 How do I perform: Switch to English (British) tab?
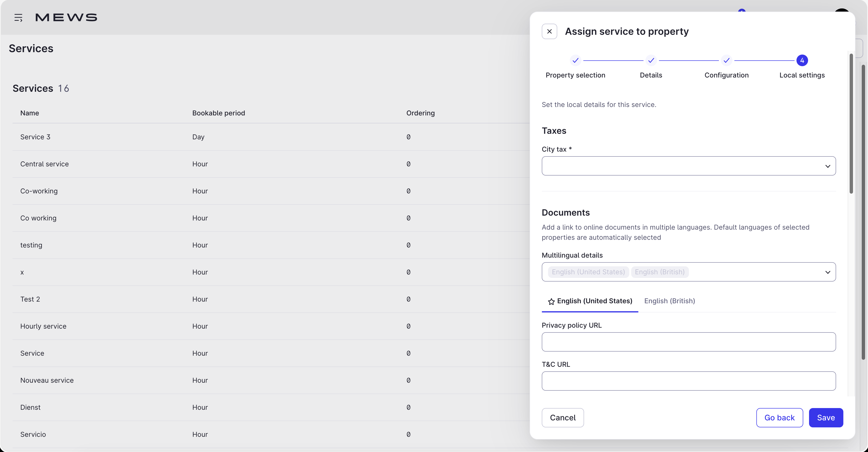(669, 301)
